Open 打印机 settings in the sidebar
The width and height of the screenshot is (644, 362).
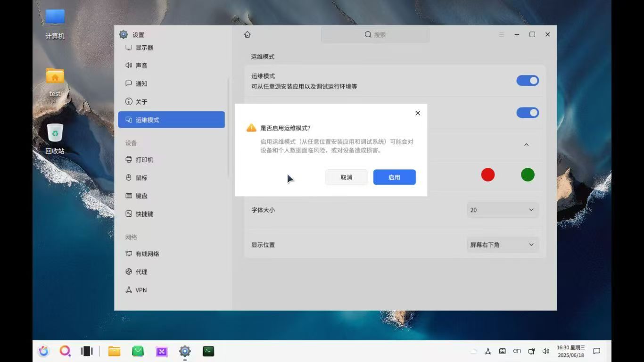(172, 160)
